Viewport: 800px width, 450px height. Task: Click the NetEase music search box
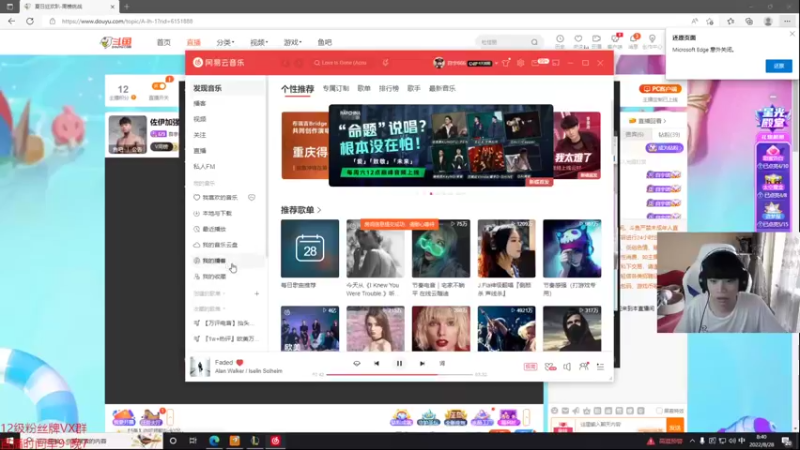click(344, 63)
